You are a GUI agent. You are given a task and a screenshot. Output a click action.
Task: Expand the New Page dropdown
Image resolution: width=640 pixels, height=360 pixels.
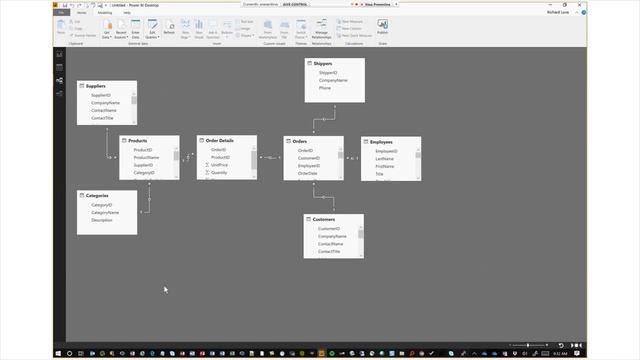(189, 37)
